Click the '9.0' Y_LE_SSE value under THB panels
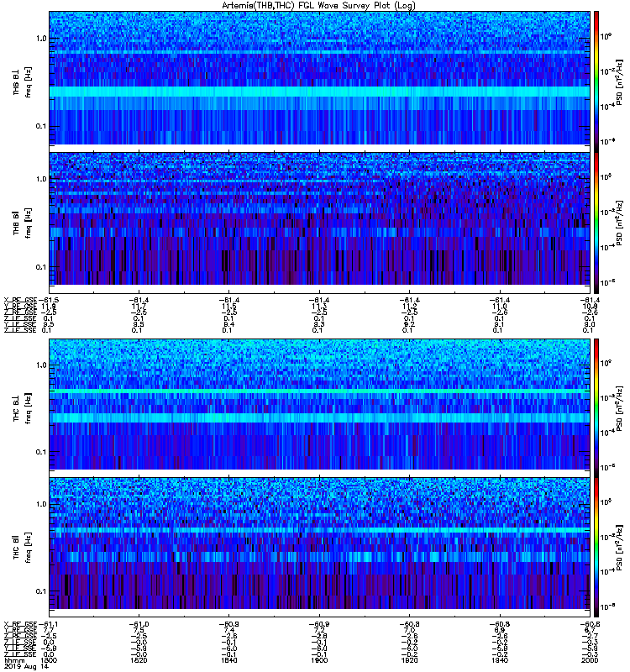Image resolution: width=630 pixels, height=672 pixels. (590, 324)
